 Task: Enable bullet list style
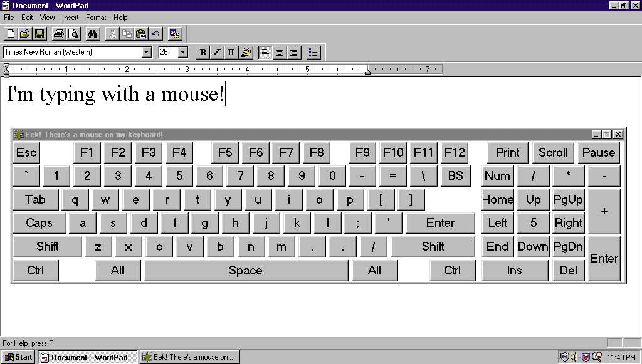click(313, 53)
